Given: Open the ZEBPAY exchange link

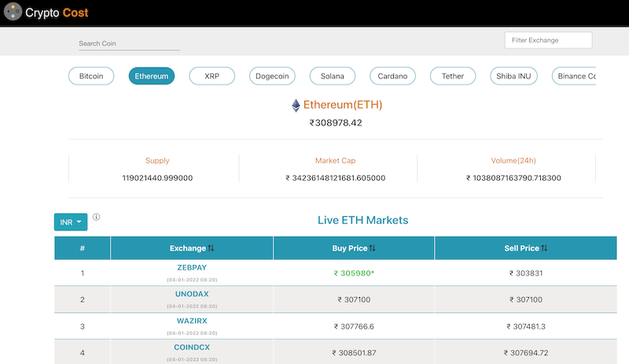Looking at the screenshot, I should pos(192,267).
